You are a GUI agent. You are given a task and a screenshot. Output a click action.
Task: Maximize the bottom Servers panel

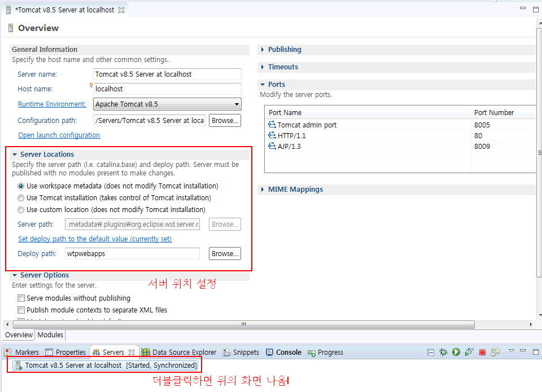(536, 352)
